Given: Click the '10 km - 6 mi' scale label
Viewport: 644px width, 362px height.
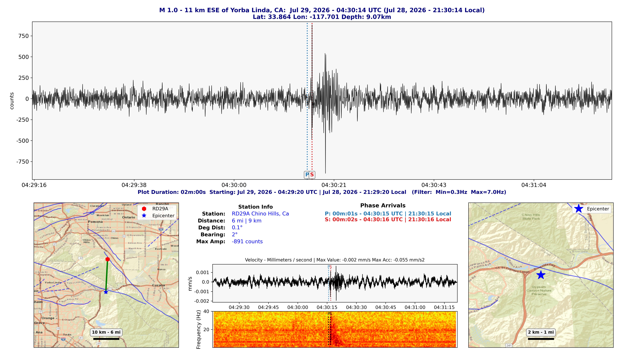Looking at the screenshot, I should (106, 332).
